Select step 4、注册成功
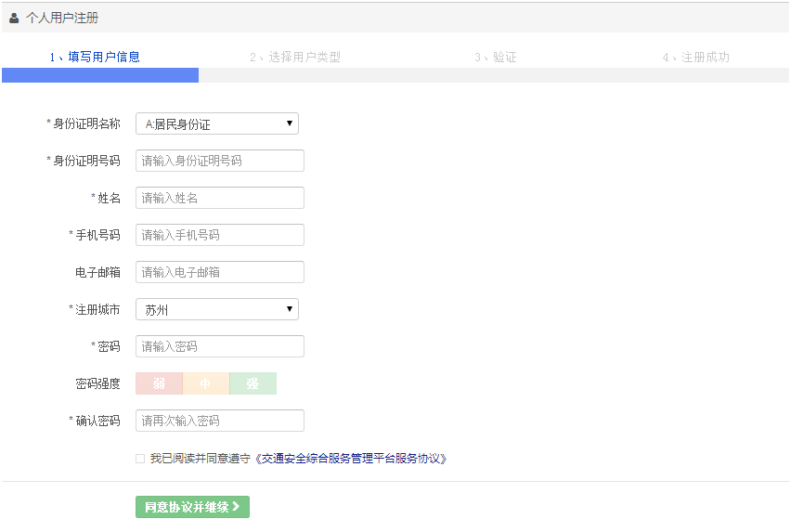 coord(696,58)
